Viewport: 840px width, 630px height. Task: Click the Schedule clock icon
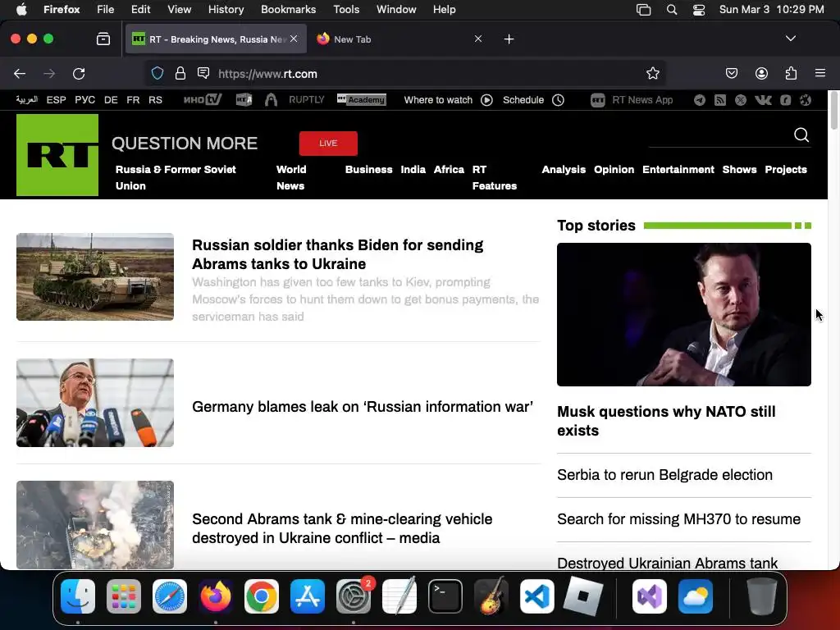558,100
